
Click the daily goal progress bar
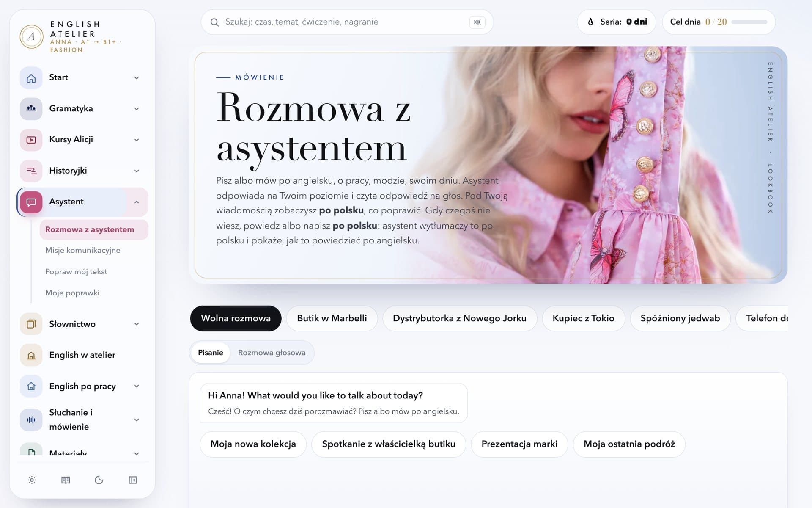click(x=749, y=22)
